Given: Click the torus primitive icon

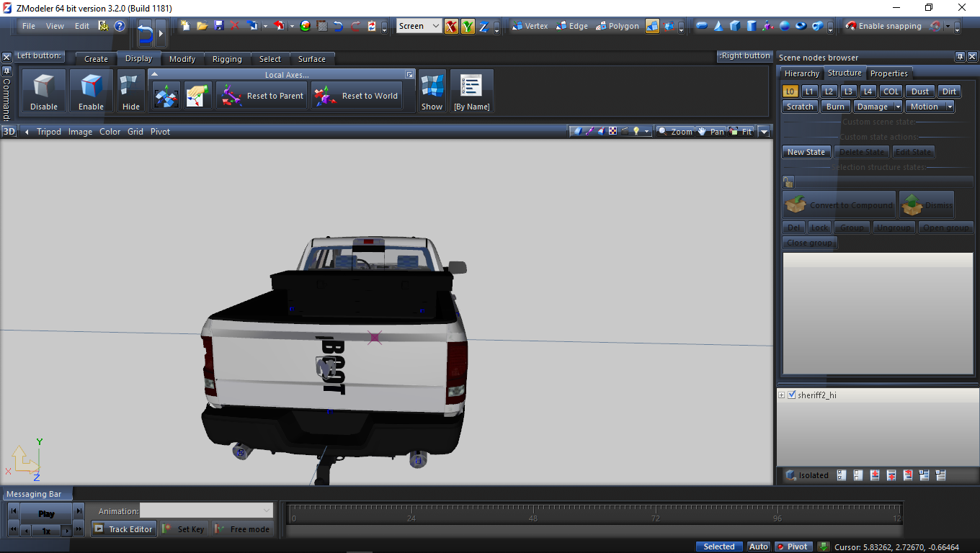Looking at the screenshot, I should 801,26.
